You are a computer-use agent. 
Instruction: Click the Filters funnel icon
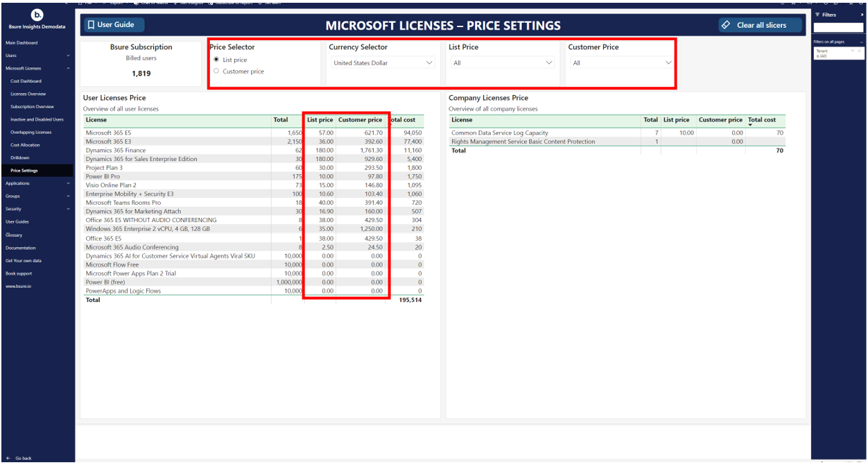[x=817, y=15]
